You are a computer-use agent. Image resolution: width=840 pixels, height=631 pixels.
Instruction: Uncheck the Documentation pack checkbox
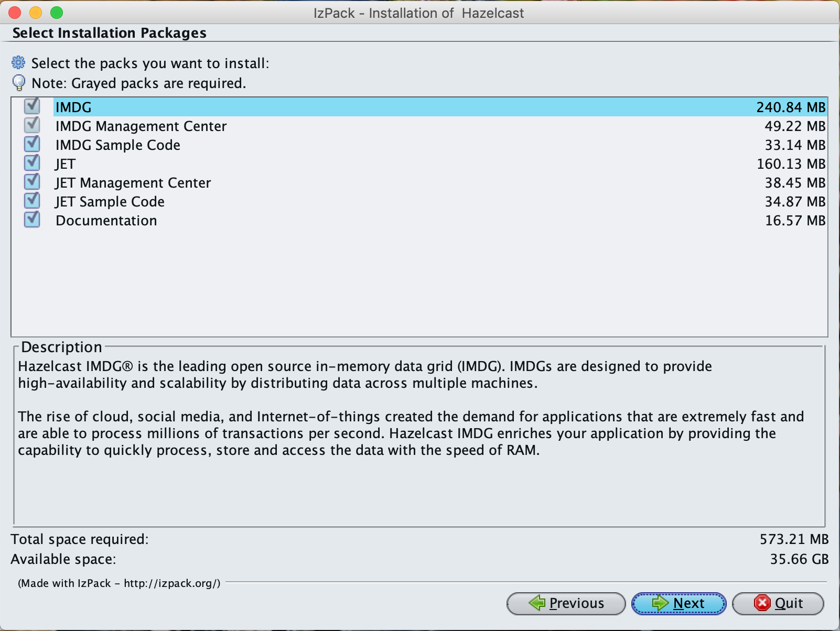click(x=32, y=220)
